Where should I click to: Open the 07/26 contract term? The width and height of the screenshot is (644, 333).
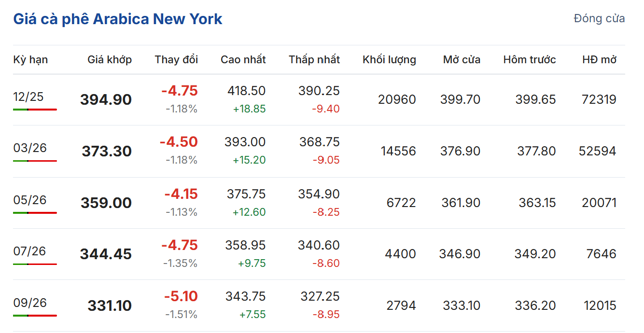coord(30,251)
